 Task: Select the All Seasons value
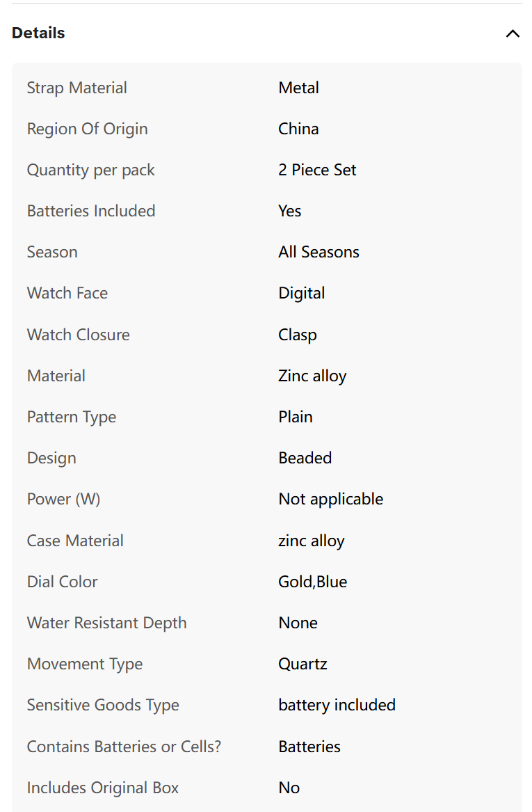coord(319,252)
